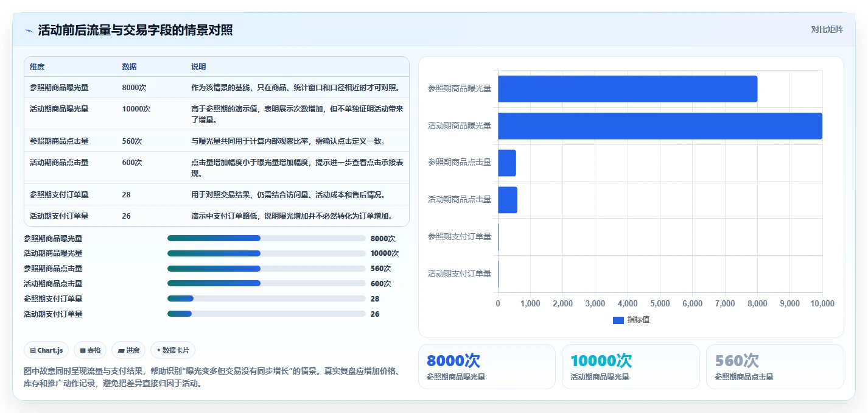Screen dimensions: 868x413
Task: Click the 对比矩阵 label in the header
Action: [827, 30]
